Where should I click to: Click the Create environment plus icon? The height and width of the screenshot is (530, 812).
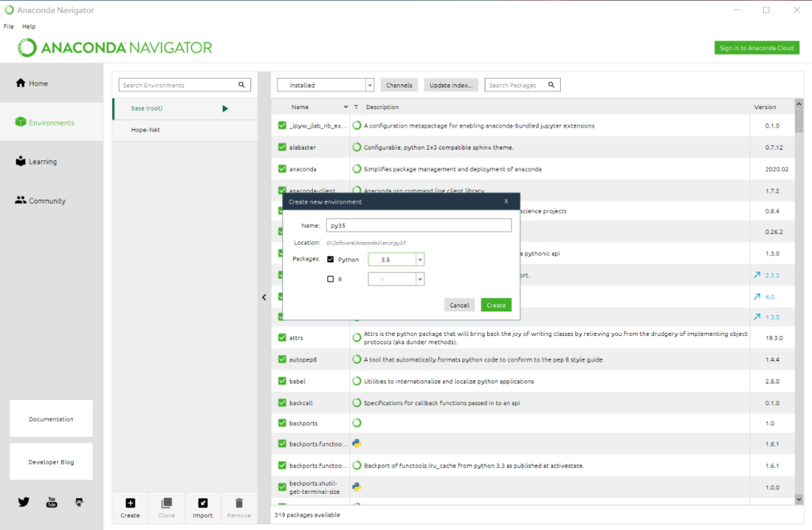tap(130, 503)
